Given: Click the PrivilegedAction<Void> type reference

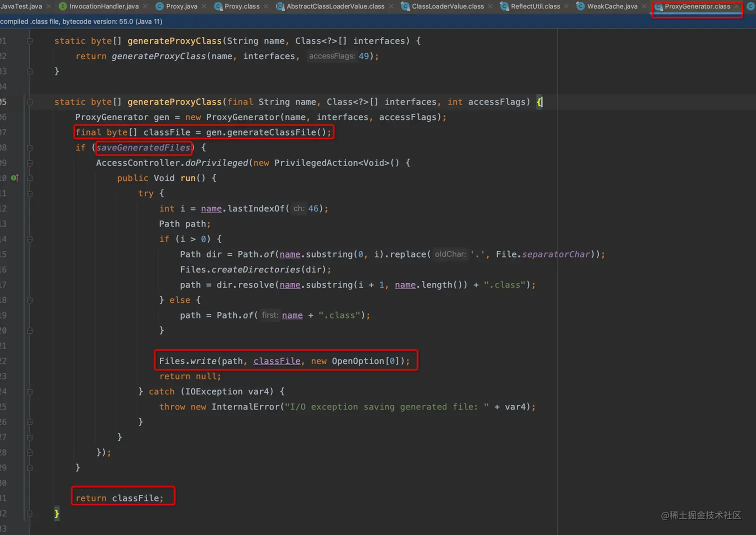Looking at the screenshot, I should pyautogui.click(x=332, y=163).
